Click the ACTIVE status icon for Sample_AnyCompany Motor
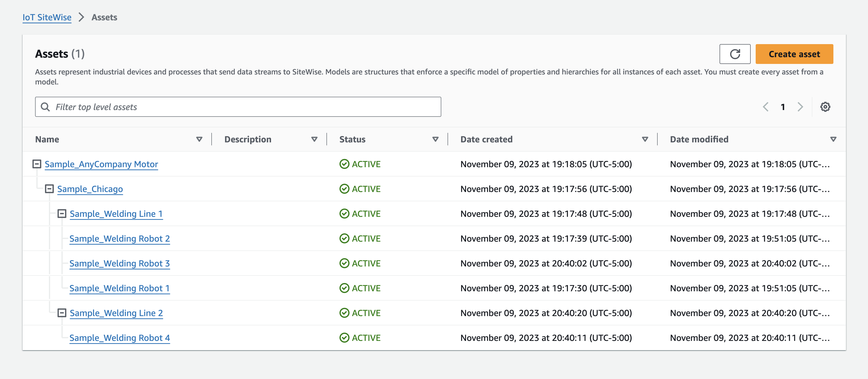Viewport: 868px width, 379px height. pyautogui.click(x=344, y=164)
